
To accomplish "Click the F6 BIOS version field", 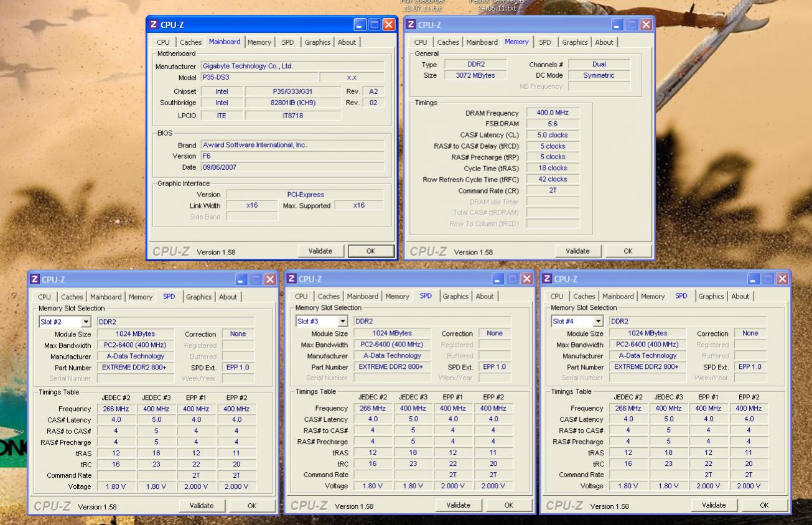I will [292, 156].
